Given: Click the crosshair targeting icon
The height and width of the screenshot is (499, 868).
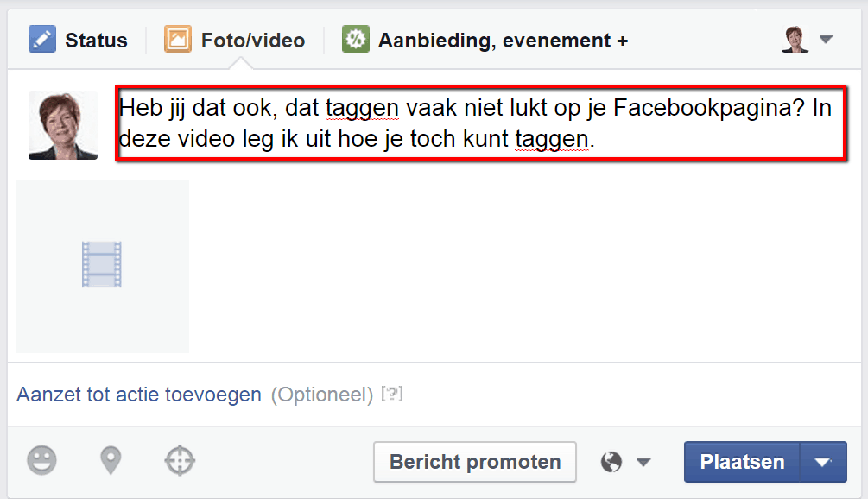Looking at the screenshot, I should [x=180, y=460].
